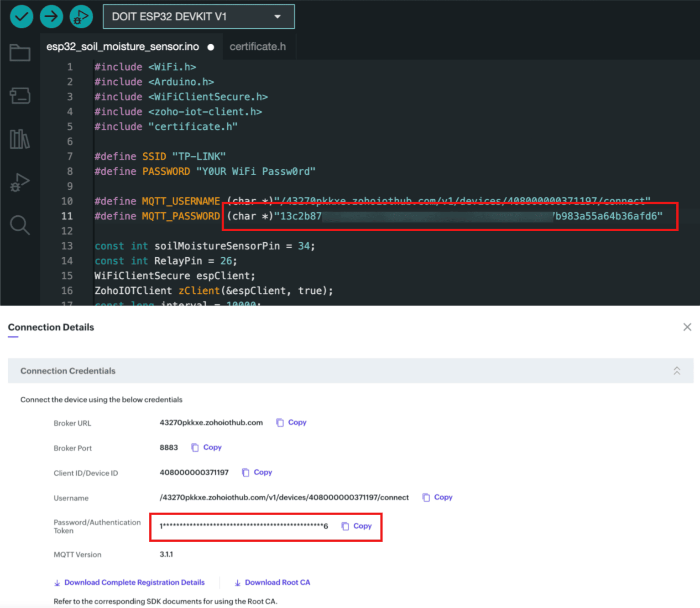Copy the Broker Port value
This screenshot has width=700, height=608.
click(206, 447)
